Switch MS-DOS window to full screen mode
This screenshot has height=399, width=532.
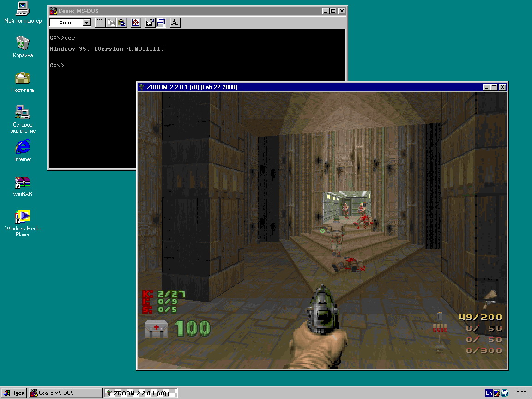tap(136, 23)
